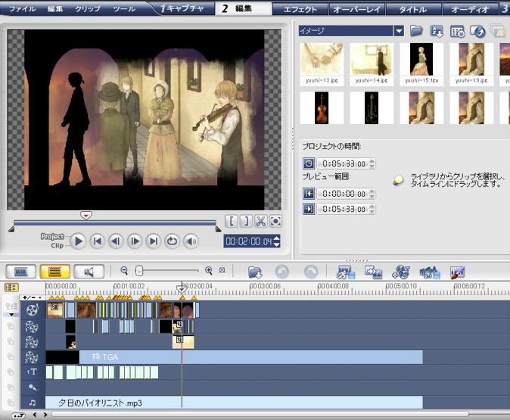Enable the 5.1 surround sound icon
Screen dimensions: 510x420
(430, 272)
